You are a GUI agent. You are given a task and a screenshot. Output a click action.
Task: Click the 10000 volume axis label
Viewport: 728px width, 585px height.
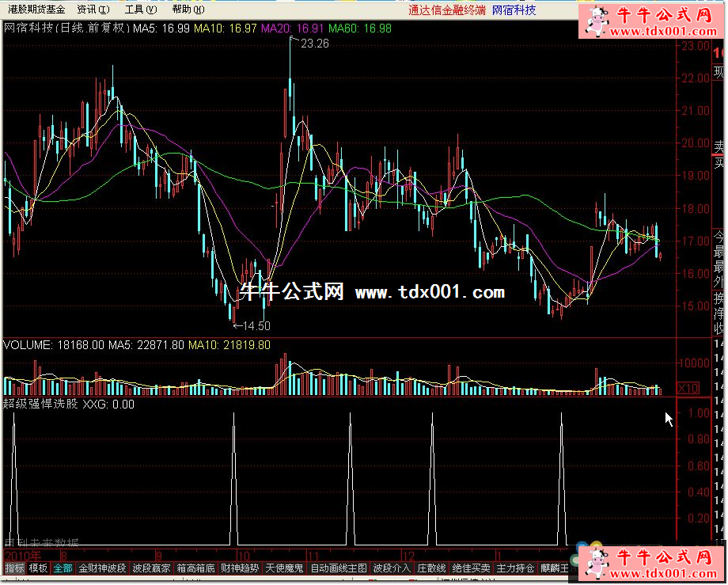point(694,363)
